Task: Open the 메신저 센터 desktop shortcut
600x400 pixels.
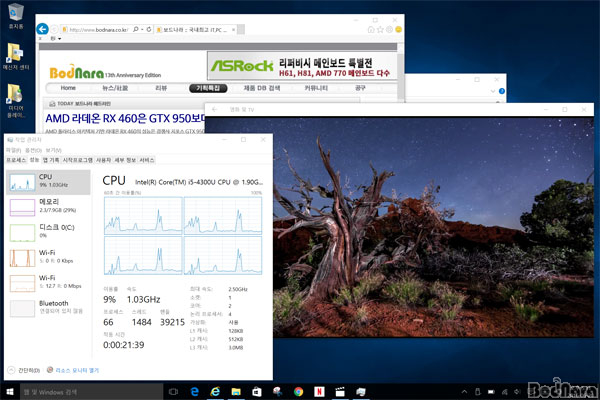Action: pyautogui.click(x=16, y=57)
